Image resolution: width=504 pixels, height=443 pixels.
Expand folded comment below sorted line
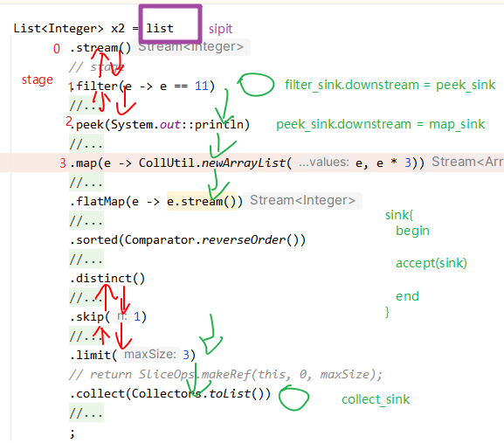point(86,260)
